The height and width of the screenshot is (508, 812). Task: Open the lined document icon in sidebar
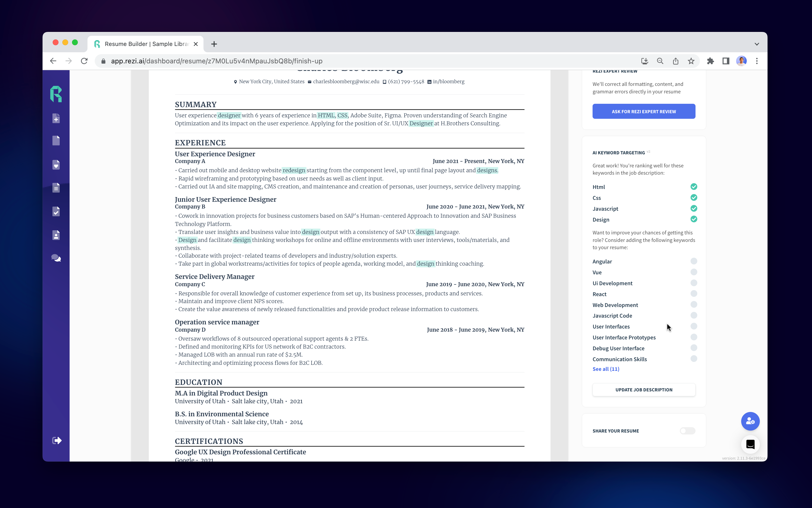point(56,188)
